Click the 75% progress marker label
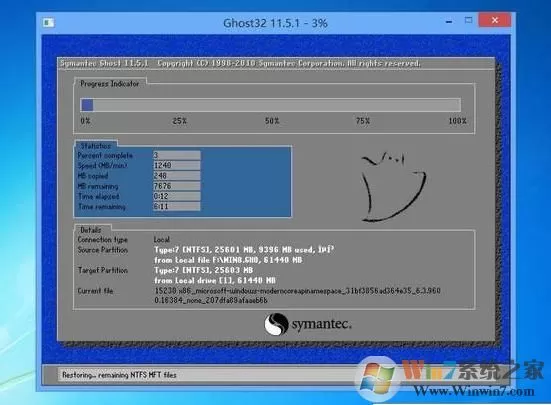The image size is (551, 405). tap(363, 121)
